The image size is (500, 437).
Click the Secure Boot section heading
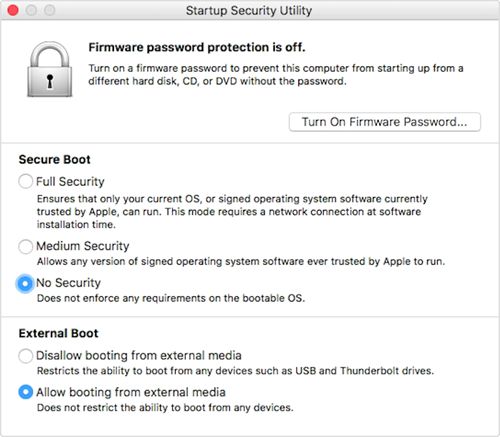(x=54, y=159)
